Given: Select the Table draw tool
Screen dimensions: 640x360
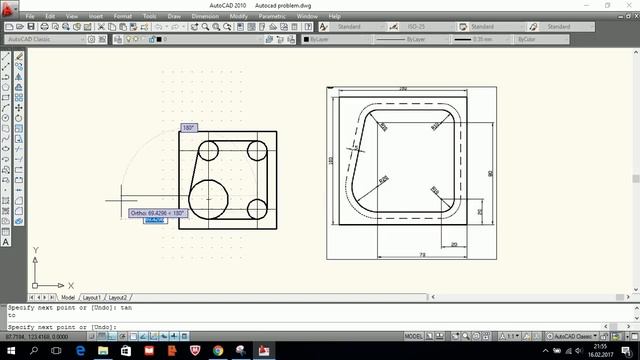Looking at the screenshot, I should pos(6,231).
